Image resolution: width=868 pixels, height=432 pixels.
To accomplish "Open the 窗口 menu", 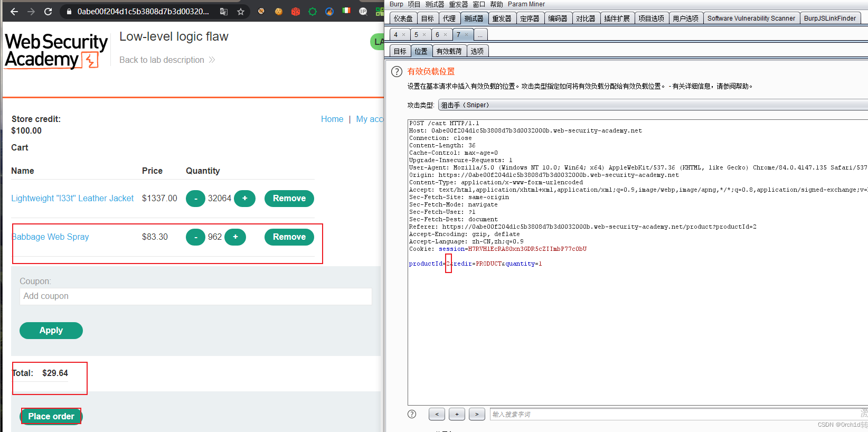I will pos(479,4).
